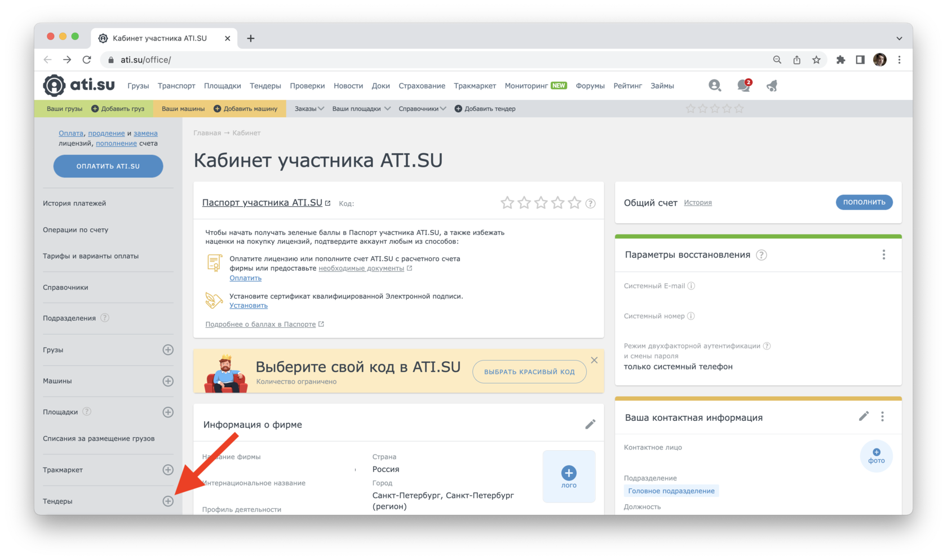Click plus icon next to Грузы sidebar

tap(168, 350)
